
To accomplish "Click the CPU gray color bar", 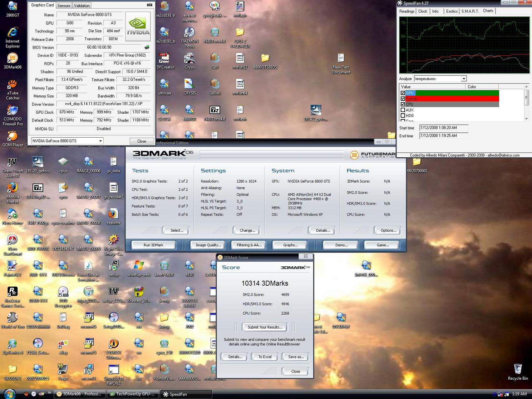I will 456,104.
